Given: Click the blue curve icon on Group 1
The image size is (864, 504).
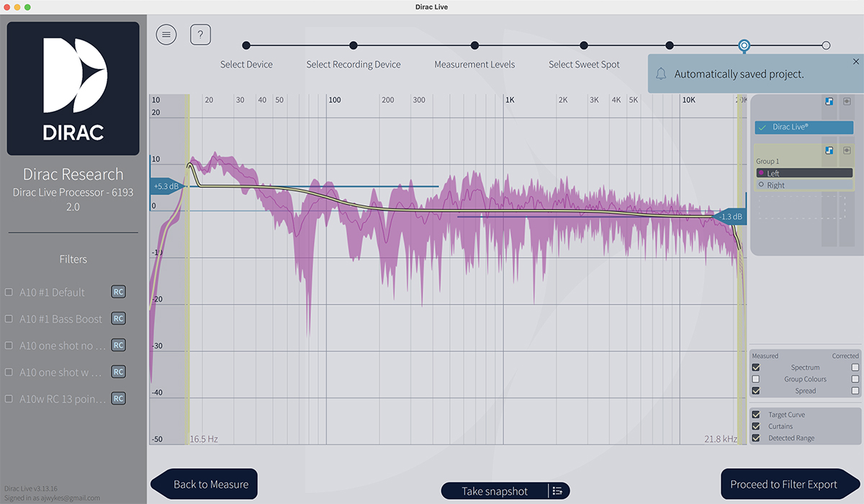Looking at the screenshot, I should click(829, 150).
